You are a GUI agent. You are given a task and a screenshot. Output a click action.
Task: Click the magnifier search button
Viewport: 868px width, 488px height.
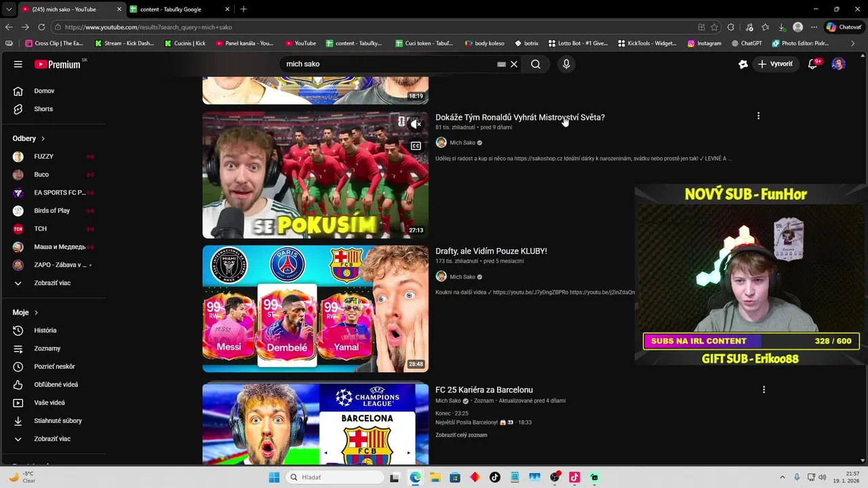click(536, 64)
